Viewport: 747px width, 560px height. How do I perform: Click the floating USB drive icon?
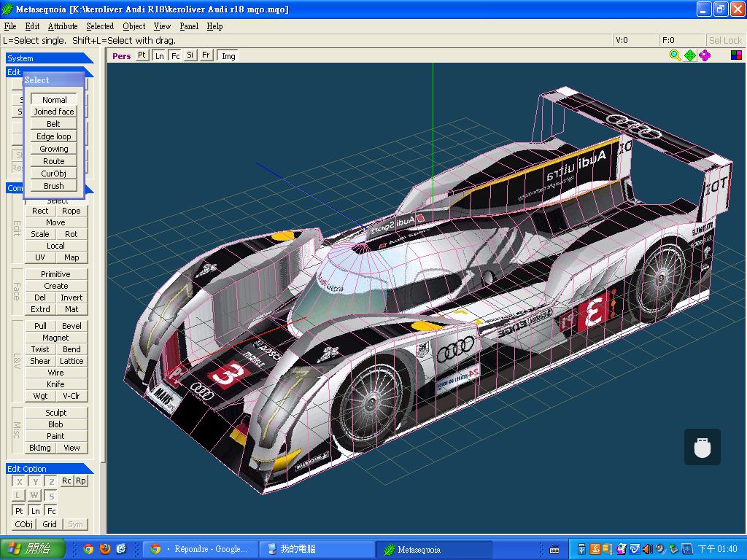click(702, 447)
